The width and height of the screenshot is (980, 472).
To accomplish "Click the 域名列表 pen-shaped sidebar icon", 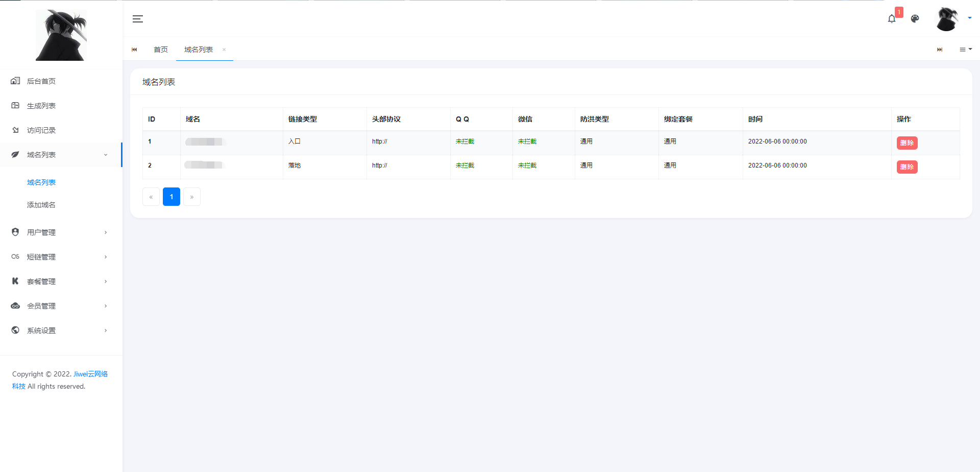I will pyautogui.click(x=15, y=154).
